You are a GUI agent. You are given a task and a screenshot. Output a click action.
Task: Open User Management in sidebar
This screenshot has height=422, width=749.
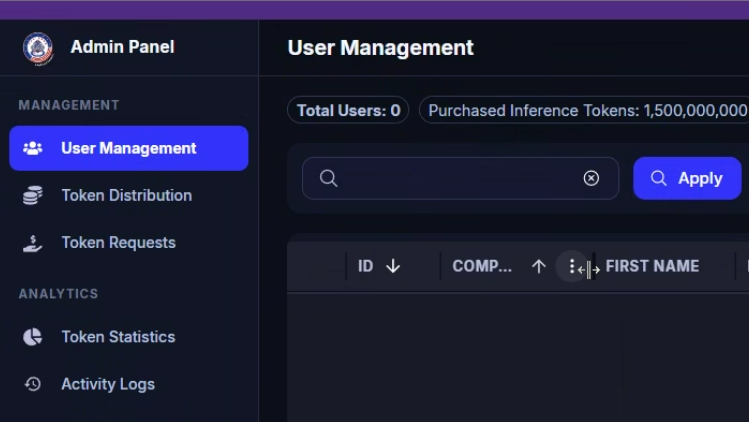pyautogui.click(x=128, y=148)
